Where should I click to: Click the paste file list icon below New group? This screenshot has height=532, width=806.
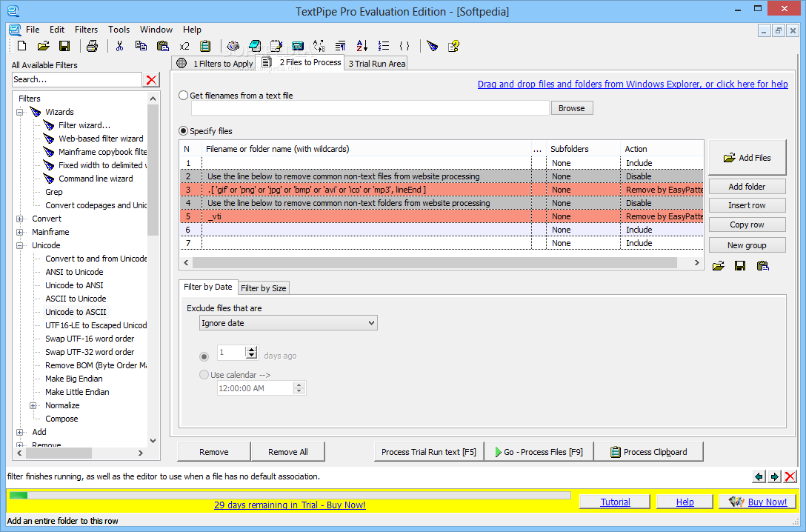[x=763, y=266]
